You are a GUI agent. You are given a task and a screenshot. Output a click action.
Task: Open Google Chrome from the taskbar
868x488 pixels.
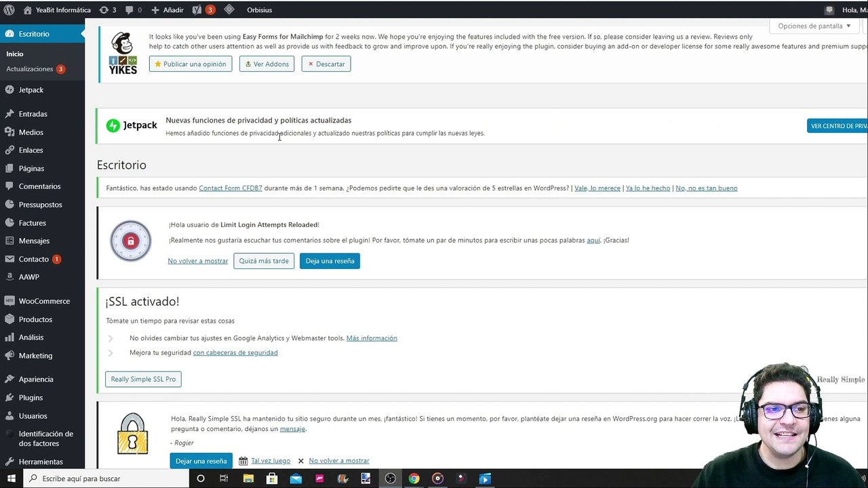[x=414, y=479]
